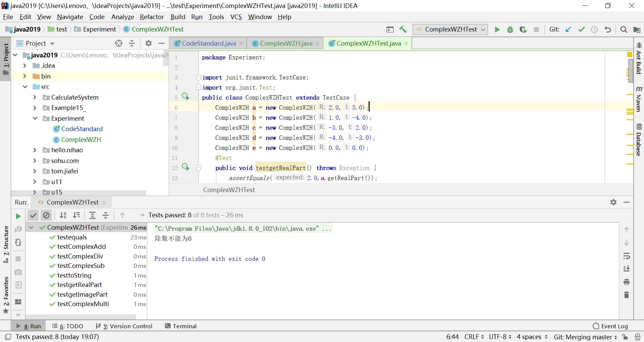Sort tests by duration icon
Viewport: 644px width, 342px height.
point(76,215)
